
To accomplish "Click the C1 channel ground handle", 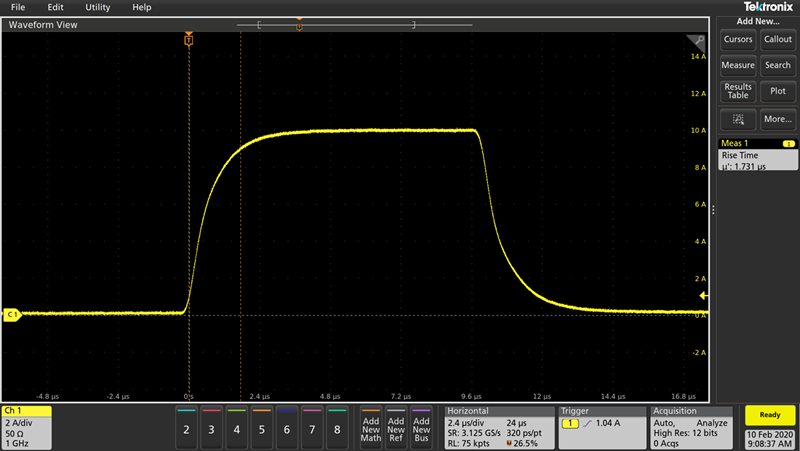I will point(12,314).
